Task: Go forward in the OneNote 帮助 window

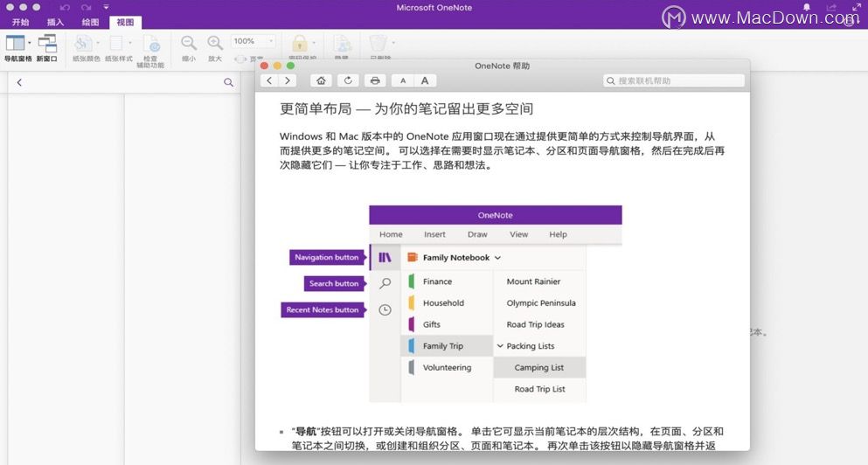Action: pyautogui.click(x=288, y=80)
